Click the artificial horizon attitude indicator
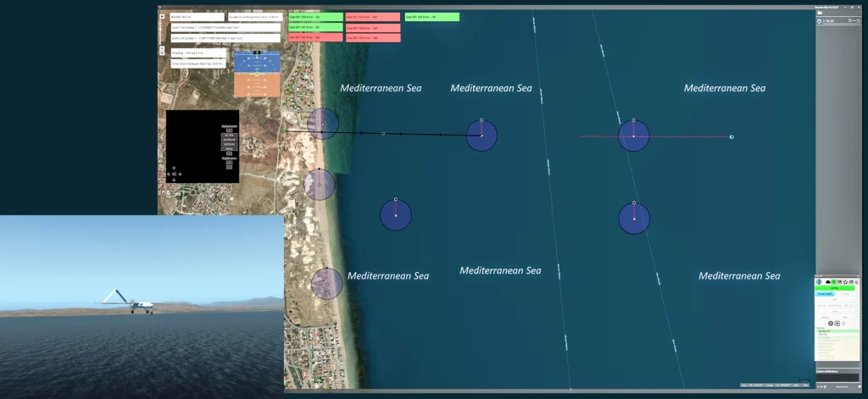 click(257, 74)
